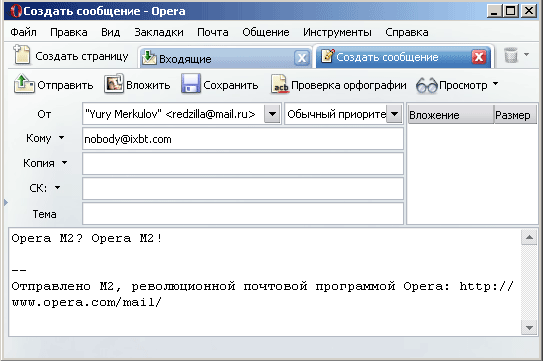This screenshot has width=543, height=361.
Task: Click message body scrollbar up arrow
Action: coord(529,237)
